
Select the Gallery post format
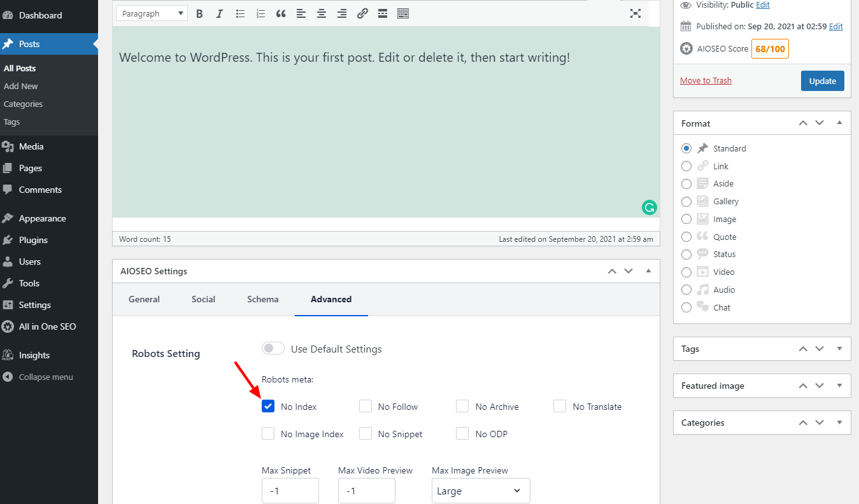pyautogui.click(x=686, y=202)
